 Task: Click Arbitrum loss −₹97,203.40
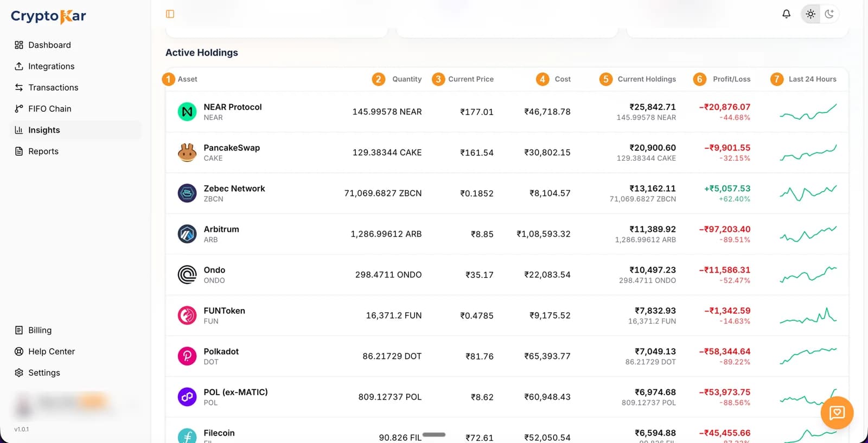click(x=725, y=229)
